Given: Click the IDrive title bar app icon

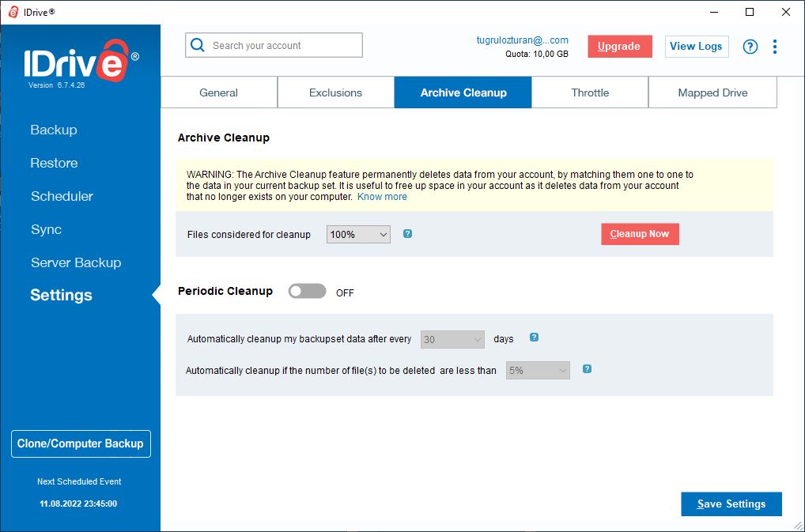Looking at the screenshot, I should 13,12.
